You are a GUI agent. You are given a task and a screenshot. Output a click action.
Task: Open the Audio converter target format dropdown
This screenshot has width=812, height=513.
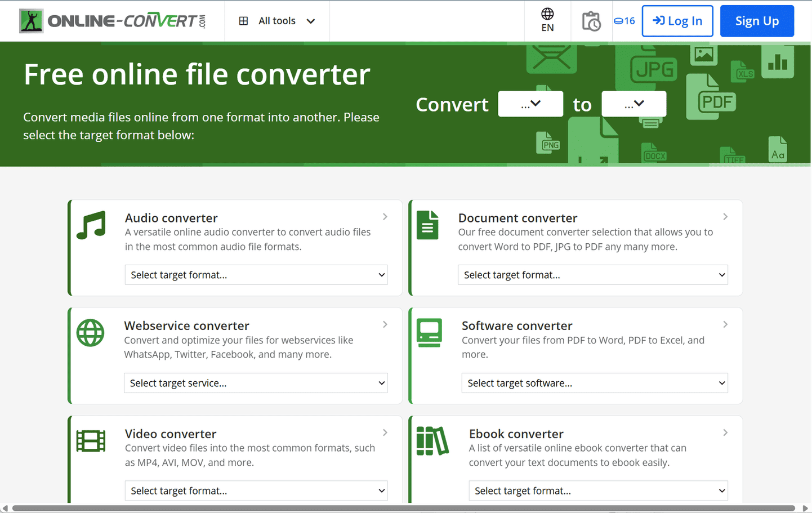point(256,275)
